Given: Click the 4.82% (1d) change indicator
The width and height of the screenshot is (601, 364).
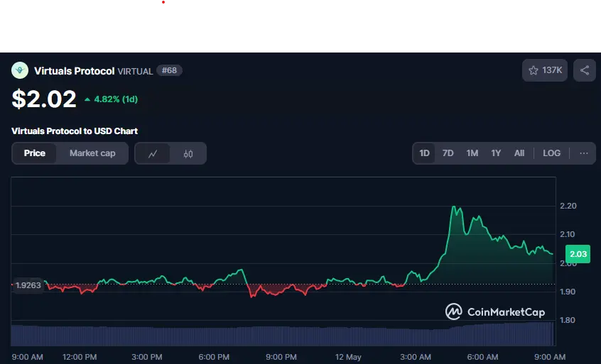Looking at the screenshot, I should pos(111,99).
